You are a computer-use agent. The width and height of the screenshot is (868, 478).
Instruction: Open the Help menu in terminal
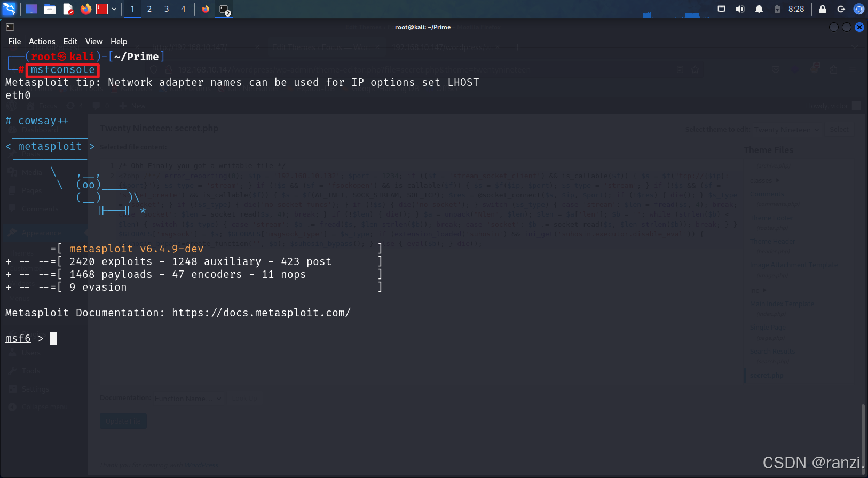point(119,42)
